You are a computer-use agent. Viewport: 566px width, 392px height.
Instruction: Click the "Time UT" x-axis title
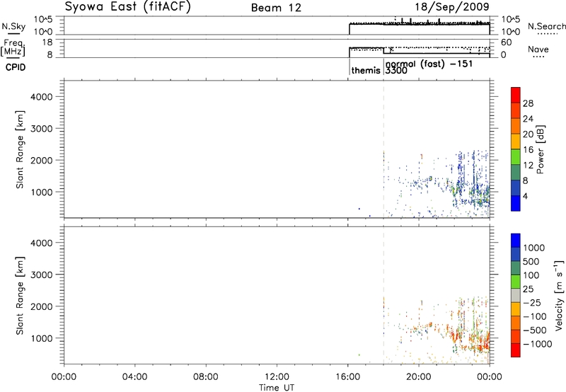click(x=277, y=388)
